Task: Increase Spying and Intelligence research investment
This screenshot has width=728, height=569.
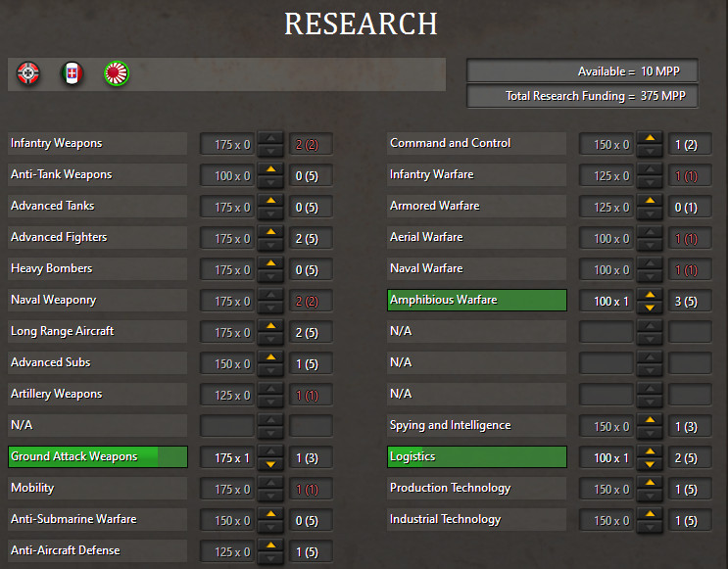Action: coord(650,420)
